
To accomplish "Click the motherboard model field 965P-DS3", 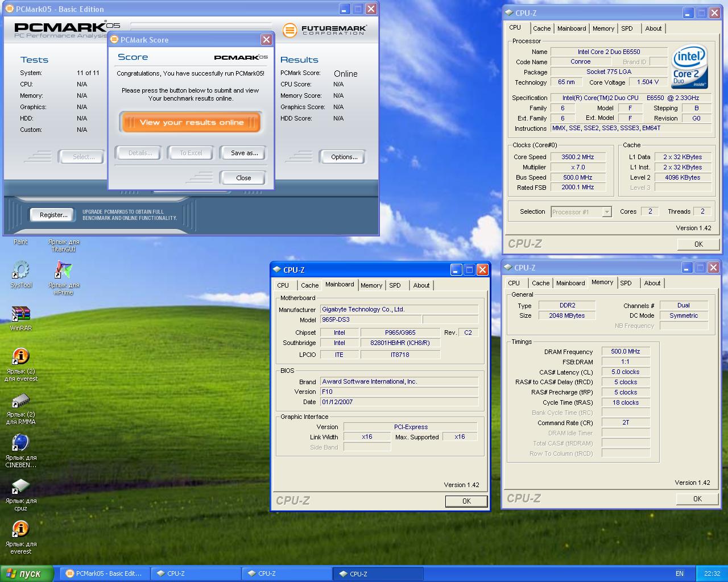I will 371,320.
